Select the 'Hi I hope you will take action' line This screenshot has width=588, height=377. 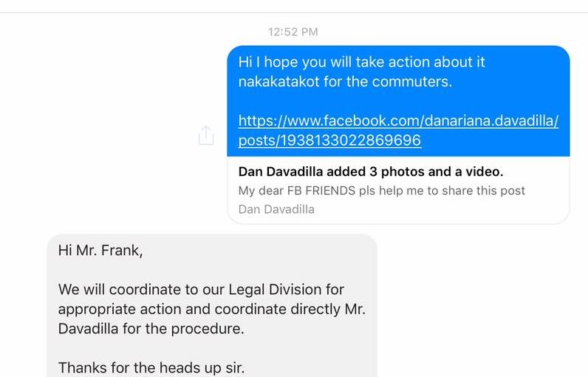pyautogui.click(x=361, y=62)
